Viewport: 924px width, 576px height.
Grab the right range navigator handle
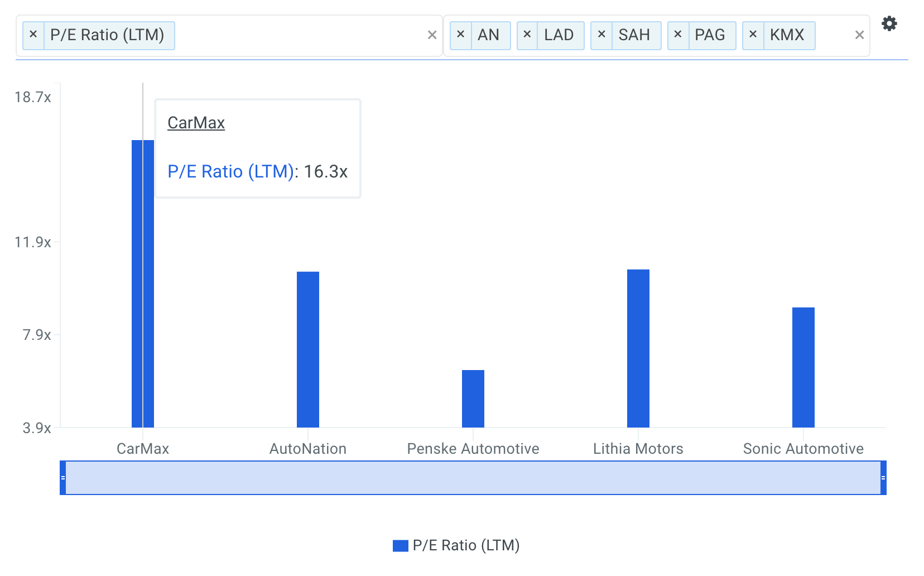click(883, 478)
